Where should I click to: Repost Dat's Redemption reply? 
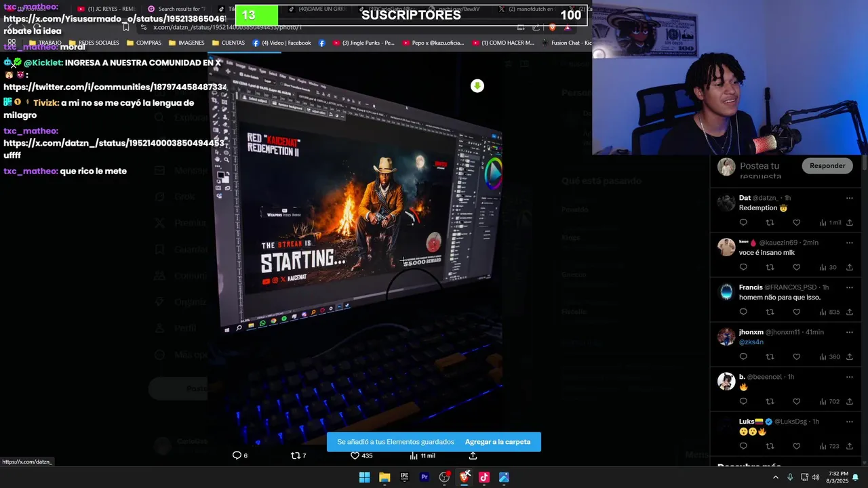point(770,222)
